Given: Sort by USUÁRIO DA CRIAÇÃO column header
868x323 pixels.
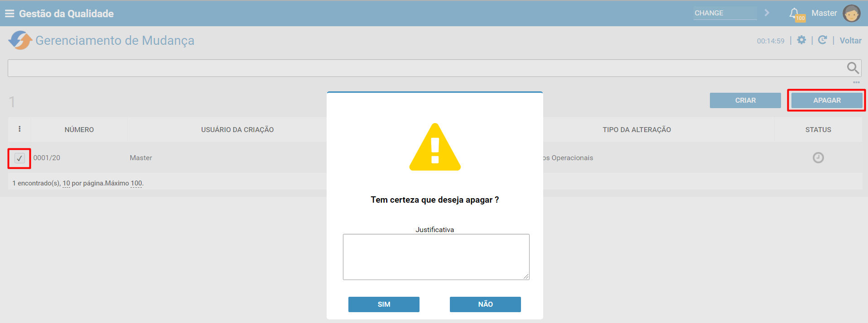Looking at the screenshot, I should [x=237, y=130].
